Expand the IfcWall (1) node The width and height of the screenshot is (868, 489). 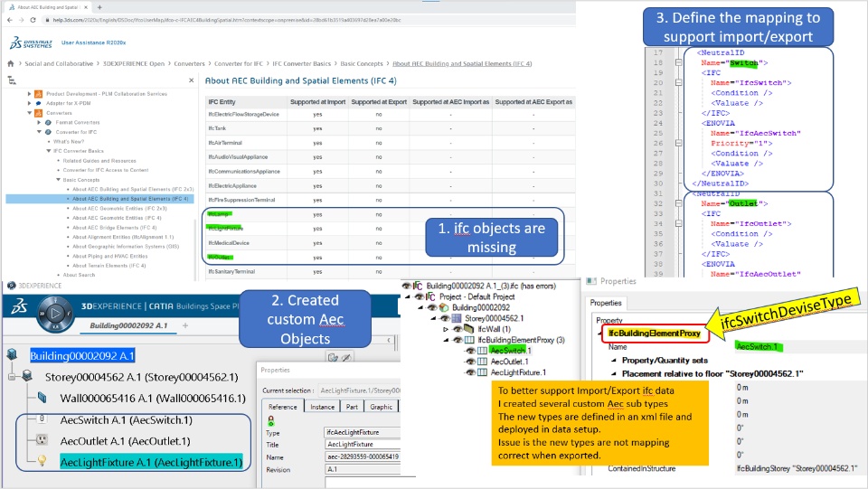click(x=446, y=329)
